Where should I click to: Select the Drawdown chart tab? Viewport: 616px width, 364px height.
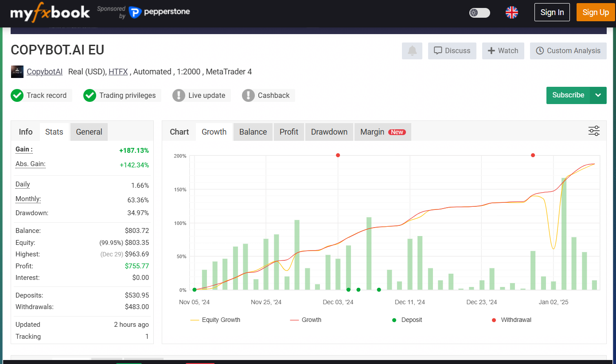point(329,132)
